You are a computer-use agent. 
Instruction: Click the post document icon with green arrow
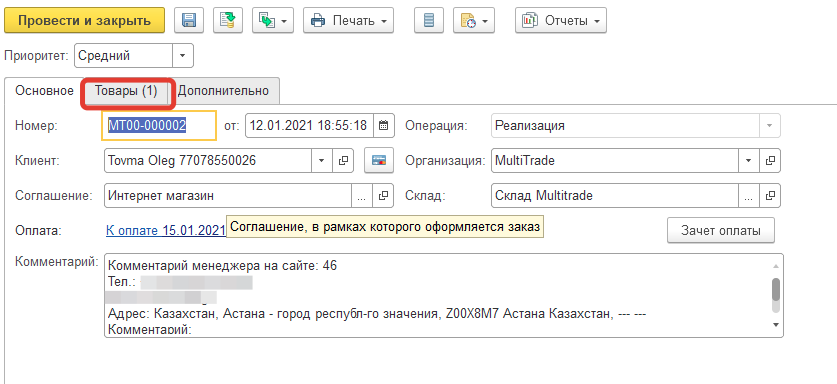click(228, 21)
